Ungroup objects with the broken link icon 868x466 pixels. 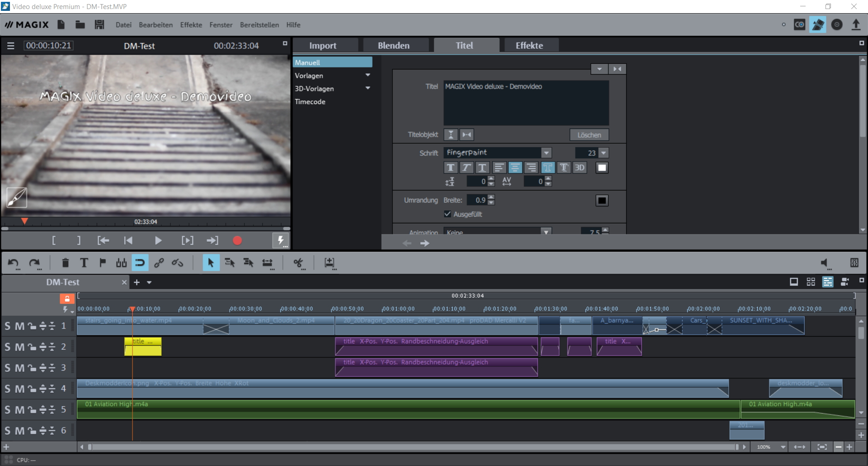pos(177,263)
